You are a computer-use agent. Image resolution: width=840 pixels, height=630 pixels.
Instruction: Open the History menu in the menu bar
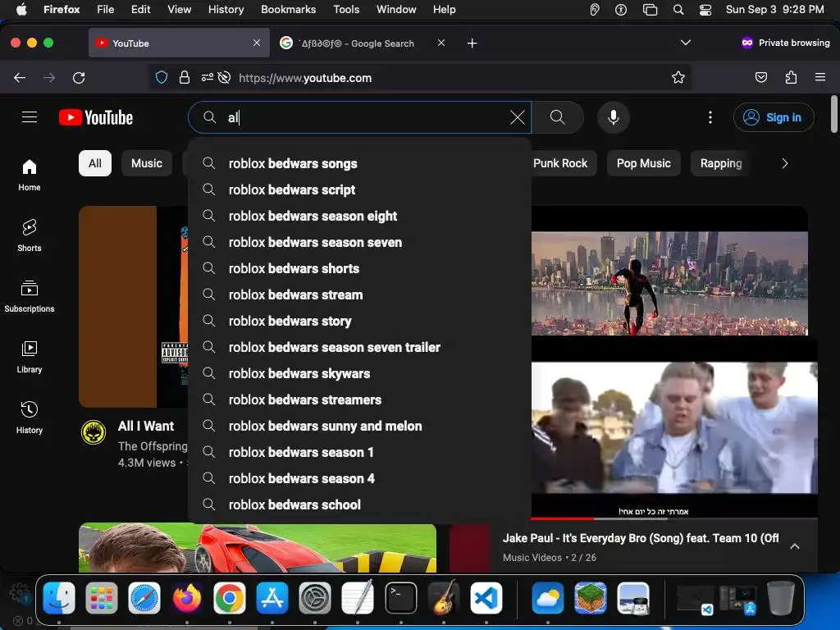click(x=226, y=10)
